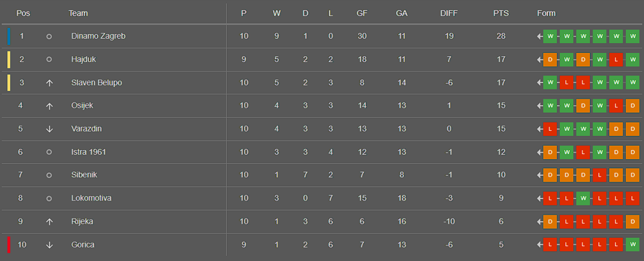Sort table by PTS column header
The width and height of the screenshot is (644, 261).
coord(500,14)
